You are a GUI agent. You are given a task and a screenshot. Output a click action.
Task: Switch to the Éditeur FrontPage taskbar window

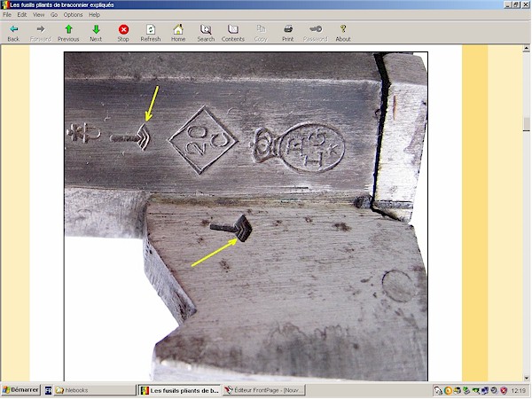coord(264,390)
